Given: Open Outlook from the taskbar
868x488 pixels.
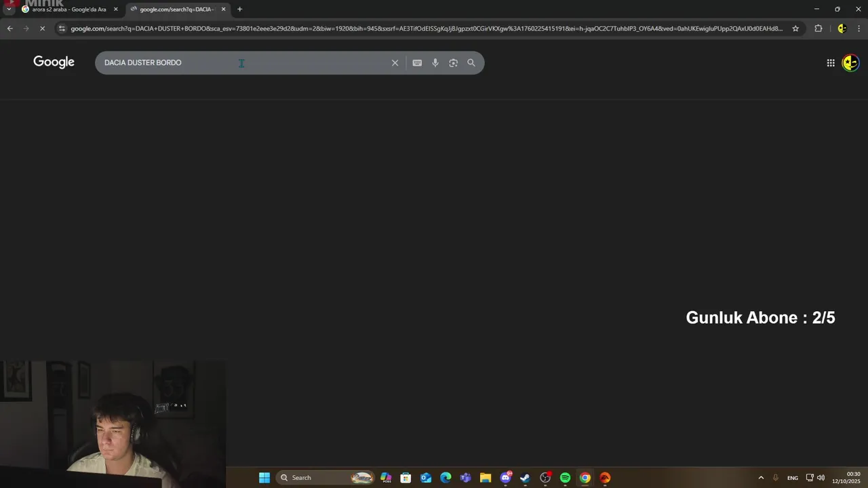Looking at the screenshot, I should pos(426,478).
